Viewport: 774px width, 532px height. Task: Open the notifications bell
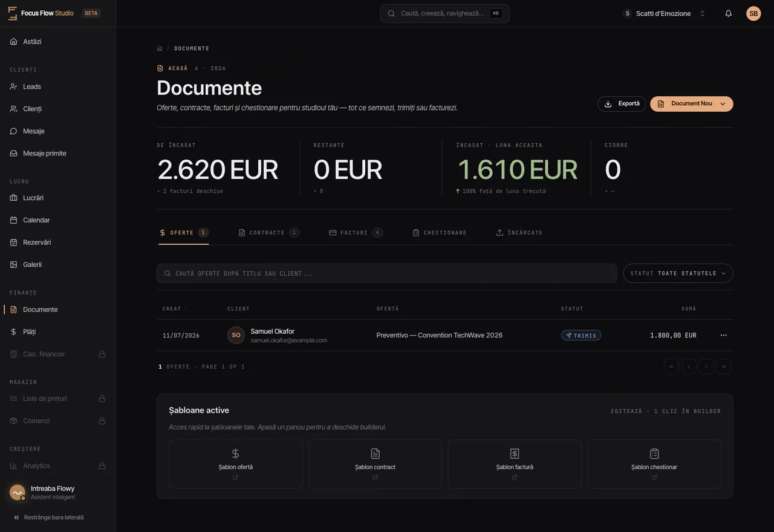[x=728, y=13]
